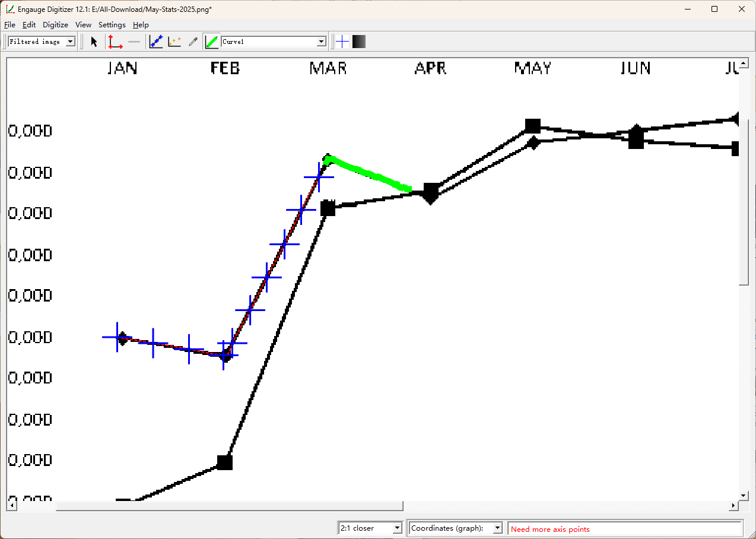756x539 pixels.
Task: Open the Coordinates (graph) selector
Action: pos(497,528)
